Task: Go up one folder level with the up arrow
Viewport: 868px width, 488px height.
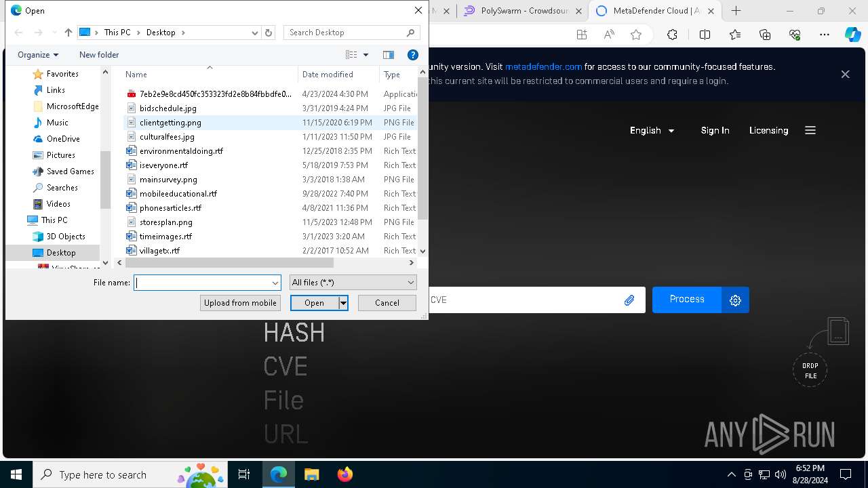Action: coord(68,33)
